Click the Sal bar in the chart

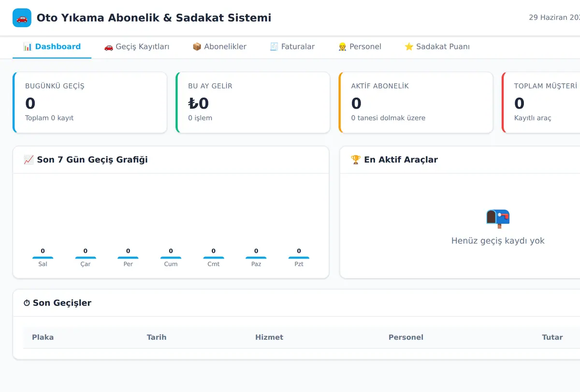[x=43, y=258]
